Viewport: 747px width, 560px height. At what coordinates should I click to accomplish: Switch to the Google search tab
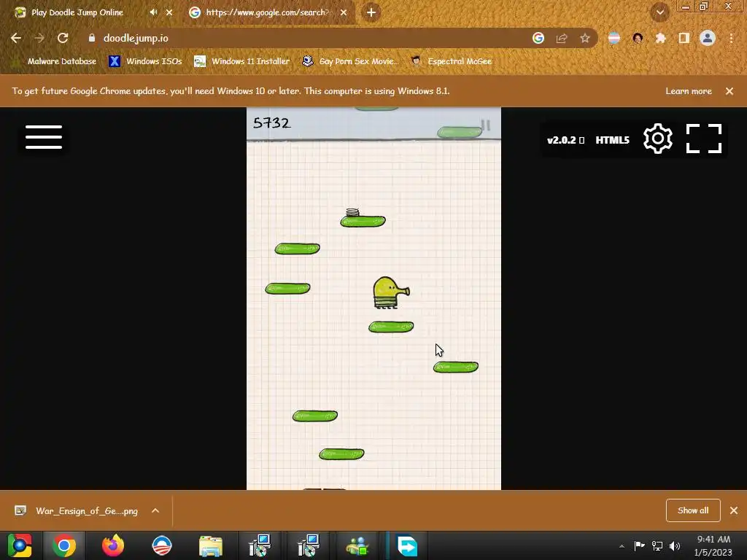coord(268,12)
